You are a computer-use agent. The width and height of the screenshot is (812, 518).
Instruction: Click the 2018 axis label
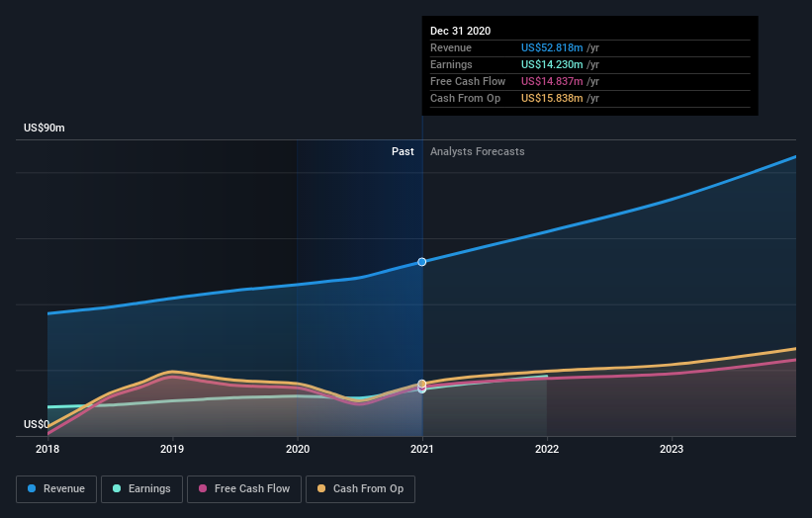coord(47,449)
